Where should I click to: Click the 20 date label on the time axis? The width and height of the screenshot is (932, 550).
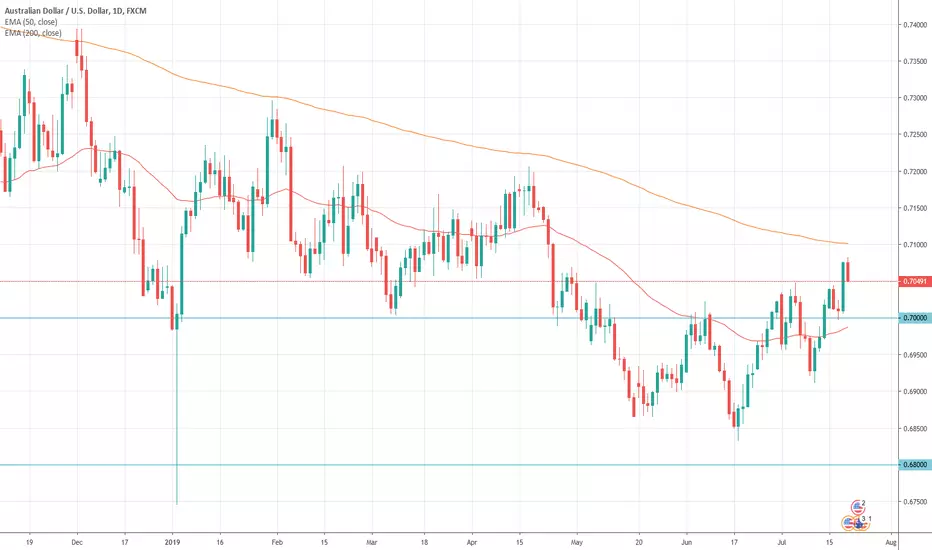(639, 542)
